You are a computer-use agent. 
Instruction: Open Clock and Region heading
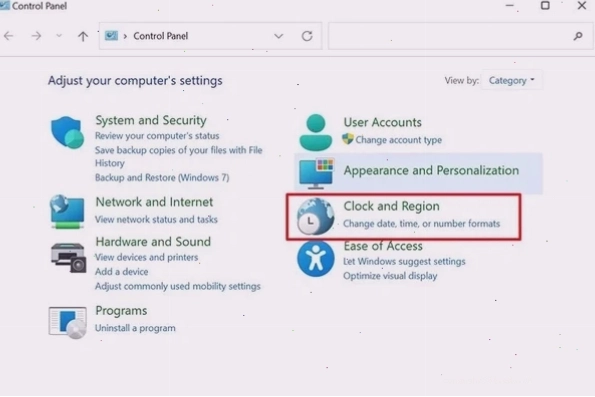[391, 206]
